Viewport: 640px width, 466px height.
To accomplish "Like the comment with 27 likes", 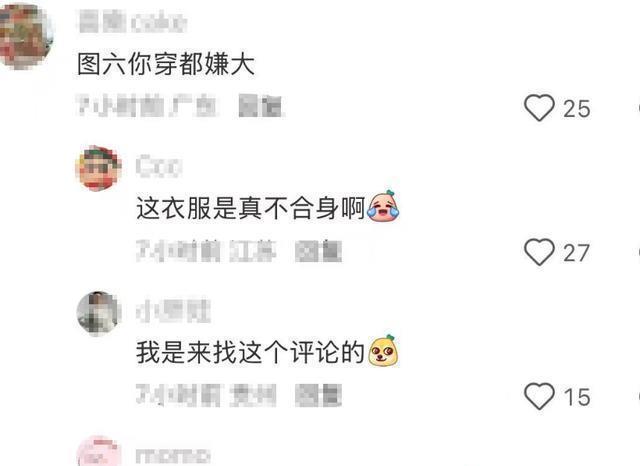I will tap(539, 252).
